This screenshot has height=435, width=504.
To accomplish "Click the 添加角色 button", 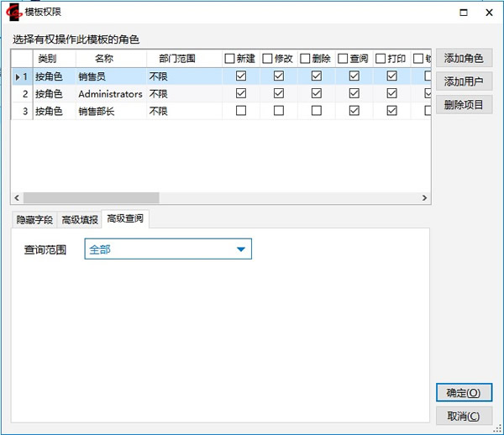I will [464, 59].
